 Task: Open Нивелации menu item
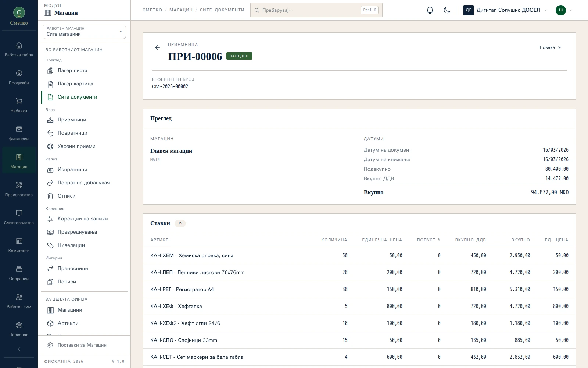coord(84,245)
